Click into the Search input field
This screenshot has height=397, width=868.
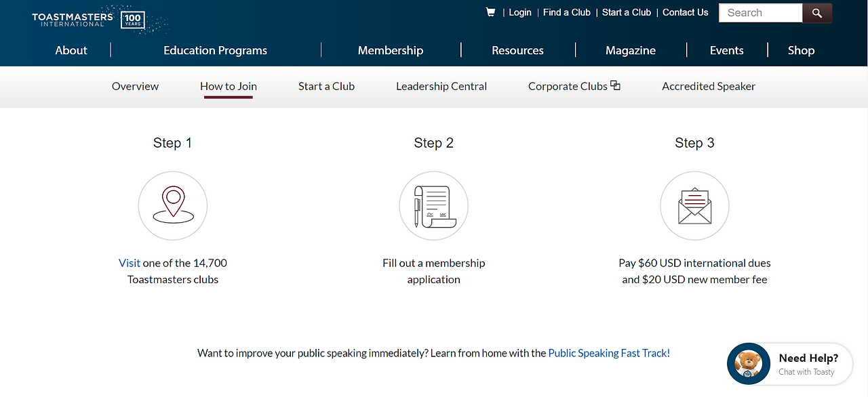pyautogui.click(x=760, y=13)
